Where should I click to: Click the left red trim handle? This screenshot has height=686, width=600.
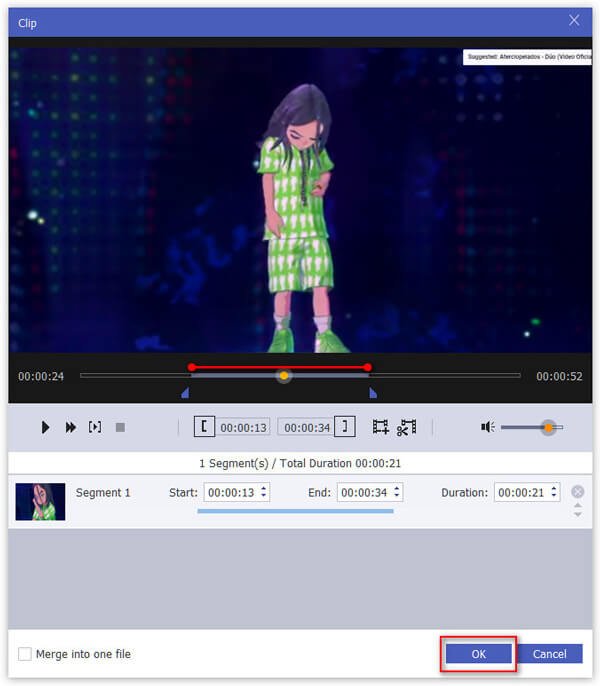pos(192,367)
